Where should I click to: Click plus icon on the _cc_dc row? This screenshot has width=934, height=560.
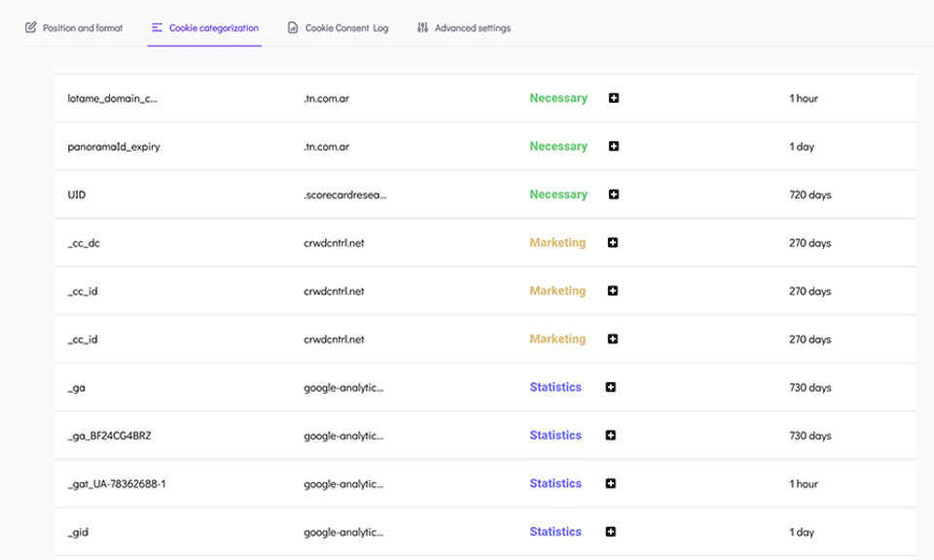tap(613, 243)
